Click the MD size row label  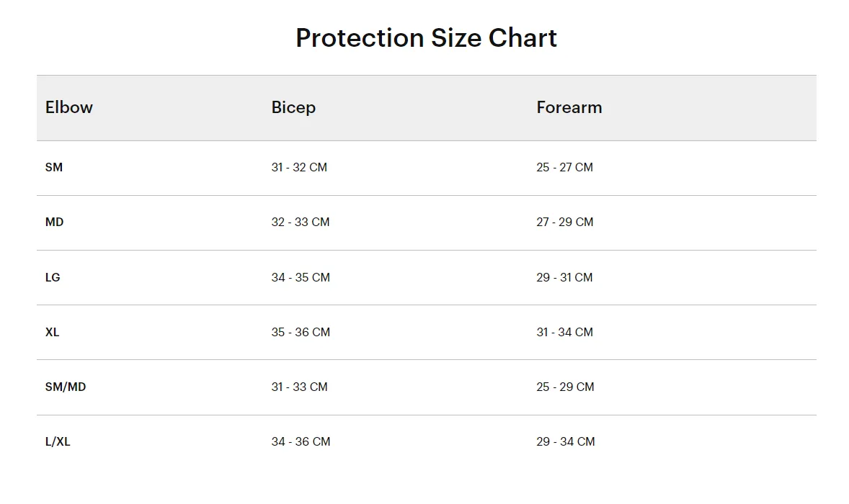coord(54,222)
